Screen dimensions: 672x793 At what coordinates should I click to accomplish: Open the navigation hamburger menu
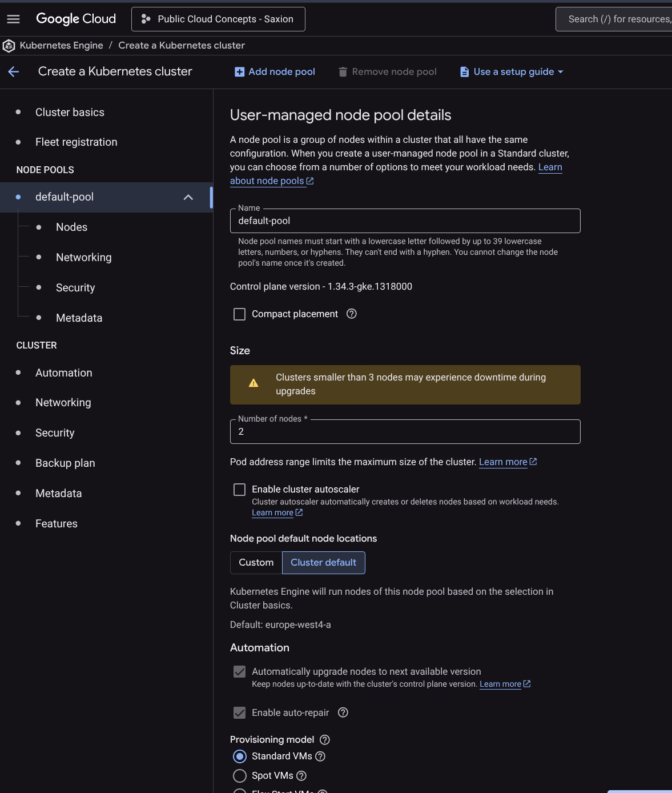pos(13,18)
